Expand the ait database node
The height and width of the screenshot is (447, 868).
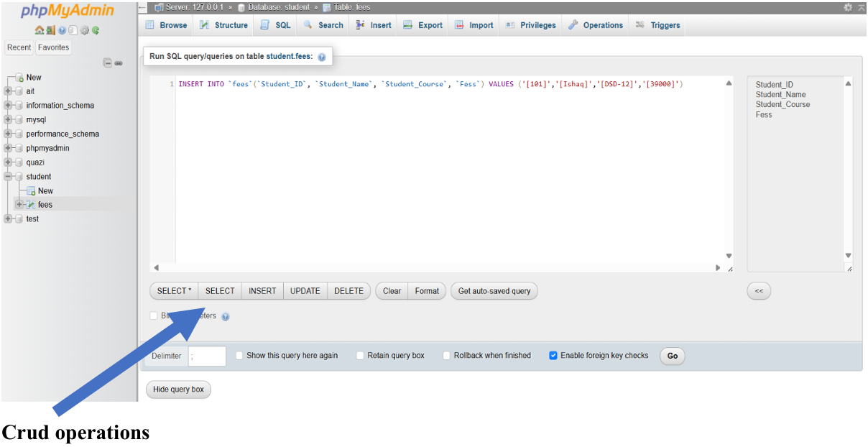pyautogui.click(x=8, y=91)
